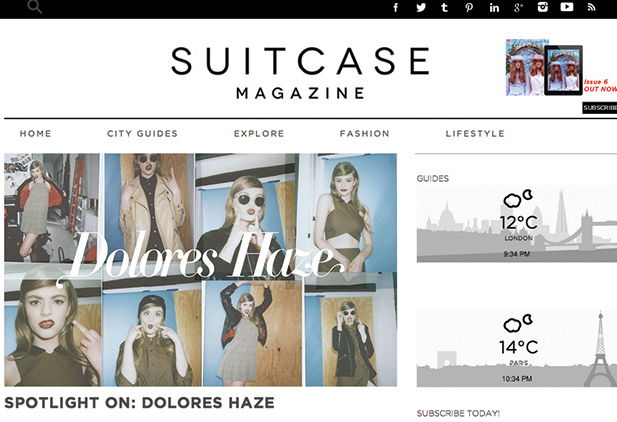Open the Spotlight On: Dolores Haze headline

click(x=139, y=403)
